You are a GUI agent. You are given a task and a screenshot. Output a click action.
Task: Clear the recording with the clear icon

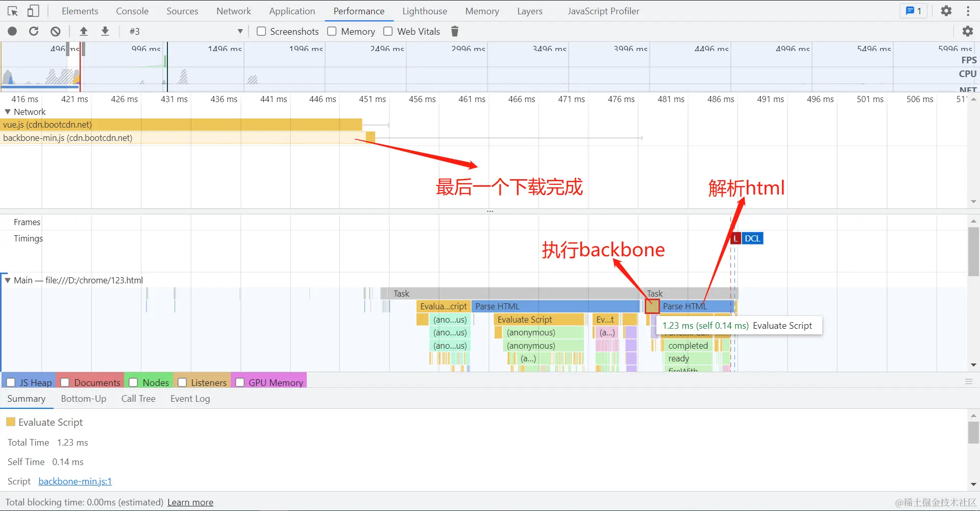[56, 31]
